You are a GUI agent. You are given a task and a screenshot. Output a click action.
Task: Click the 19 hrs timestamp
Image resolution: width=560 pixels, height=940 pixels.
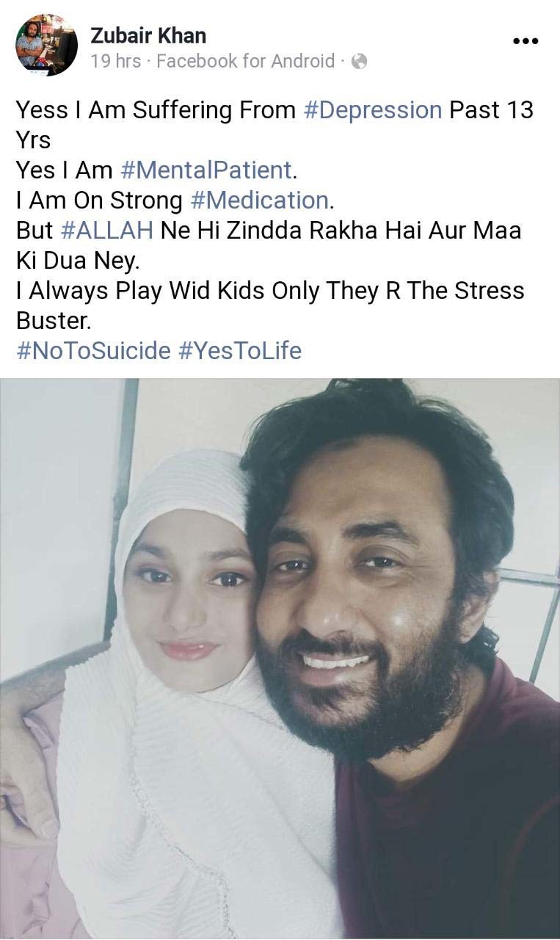click(115, 62)
